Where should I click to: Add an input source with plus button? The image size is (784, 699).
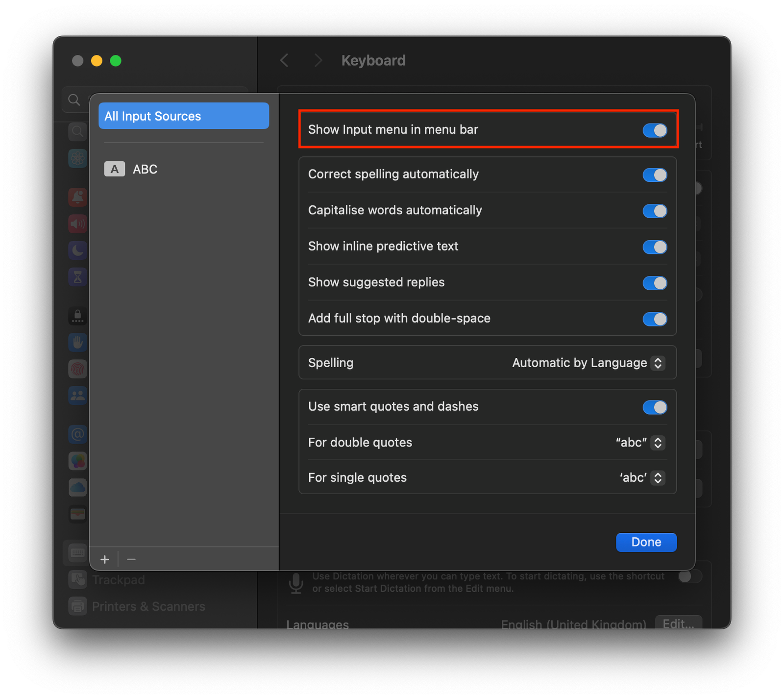pyautogui.click(x=105, y=559)
